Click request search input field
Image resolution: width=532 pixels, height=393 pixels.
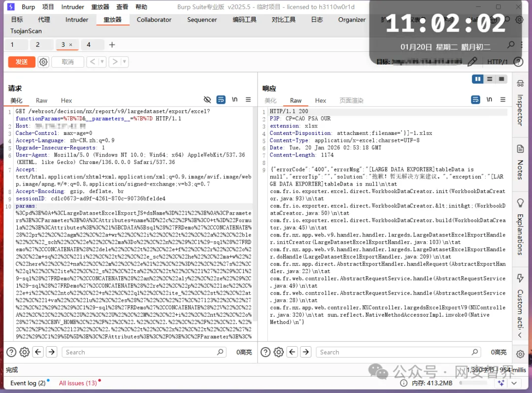pos(144,352)
